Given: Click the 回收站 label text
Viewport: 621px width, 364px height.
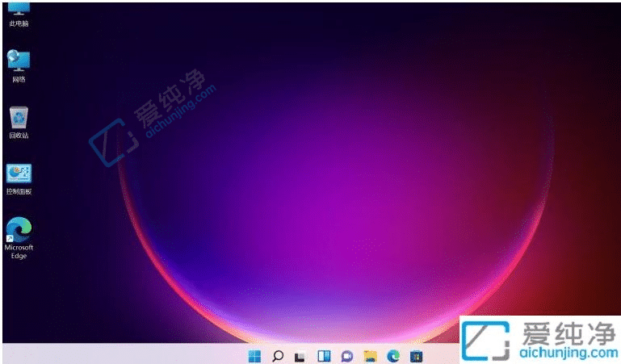Looking at the screenshot, I should [x=19, y=136].
